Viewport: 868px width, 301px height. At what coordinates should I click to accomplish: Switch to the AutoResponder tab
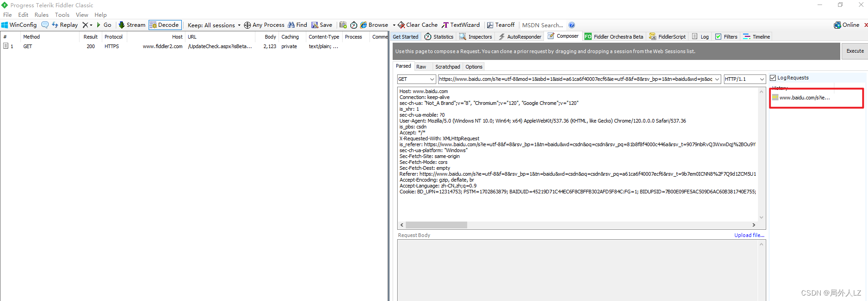pos(520,37)
